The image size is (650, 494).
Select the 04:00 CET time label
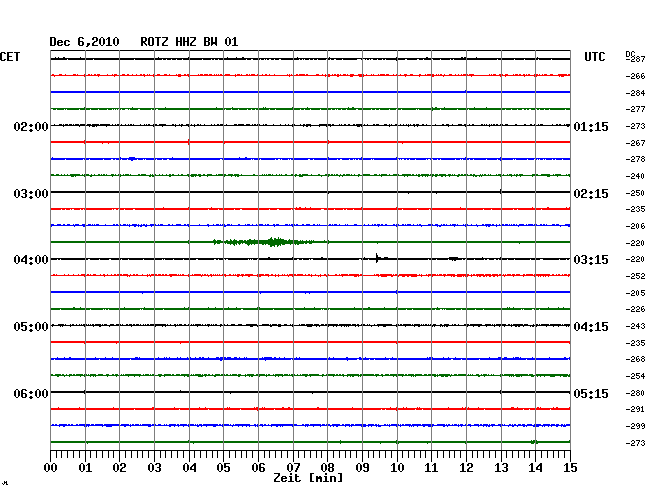tap(31, 260)
